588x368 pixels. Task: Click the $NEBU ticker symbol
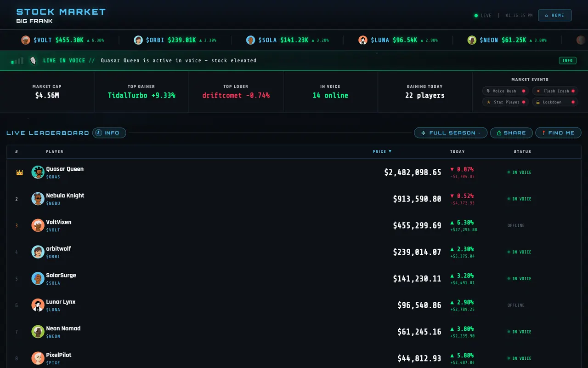pos(53,203)
